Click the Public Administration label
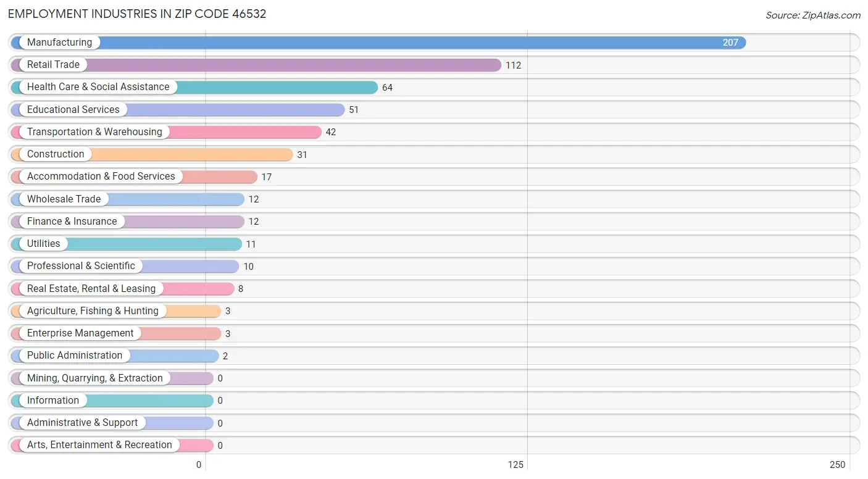This screenshot has height=479, width=868. (x=75, y=355)
